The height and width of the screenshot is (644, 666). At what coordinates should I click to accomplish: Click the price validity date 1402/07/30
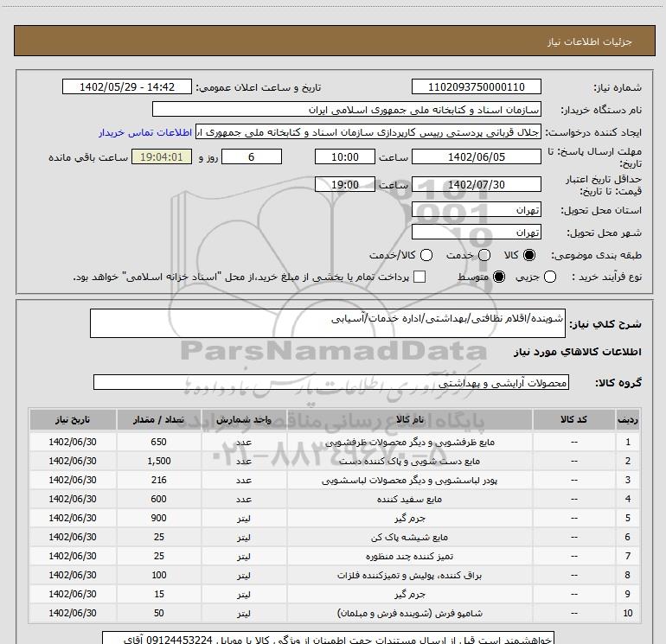pyautogui.click(x=476, y=185)
